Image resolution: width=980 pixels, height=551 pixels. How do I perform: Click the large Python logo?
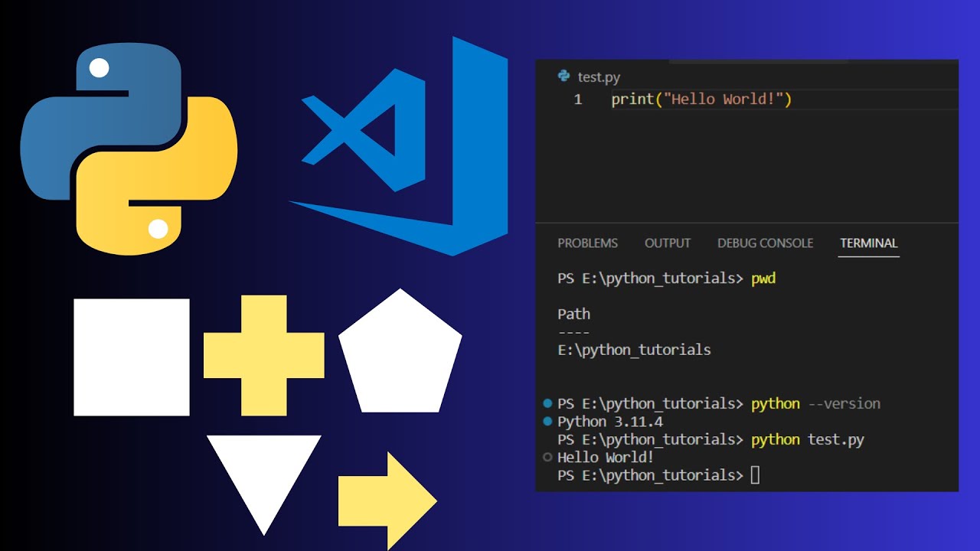[x=129, y=149]
